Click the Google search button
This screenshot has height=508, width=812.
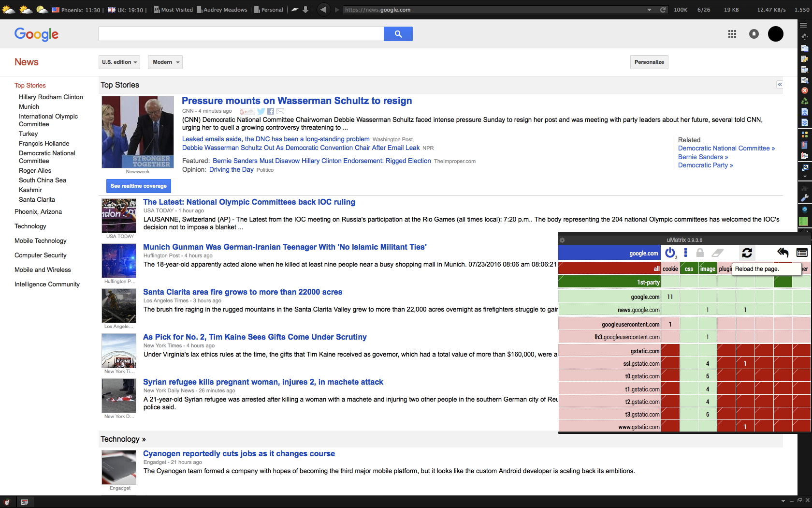point(398,34)
